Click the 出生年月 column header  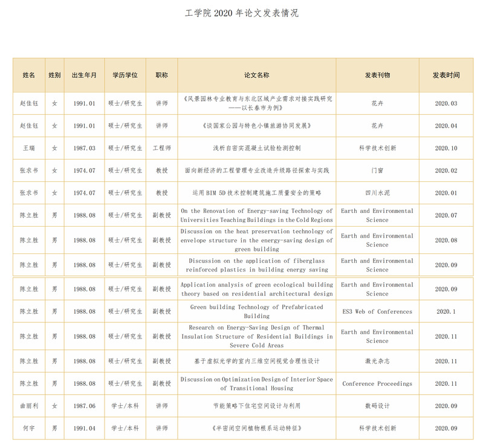click(84, 76)
